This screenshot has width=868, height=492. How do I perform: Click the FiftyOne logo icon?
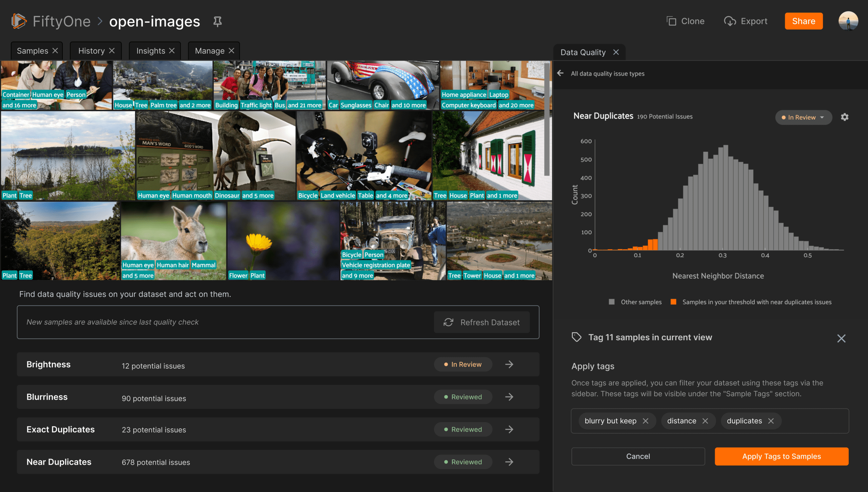click(x=19, y=21)
